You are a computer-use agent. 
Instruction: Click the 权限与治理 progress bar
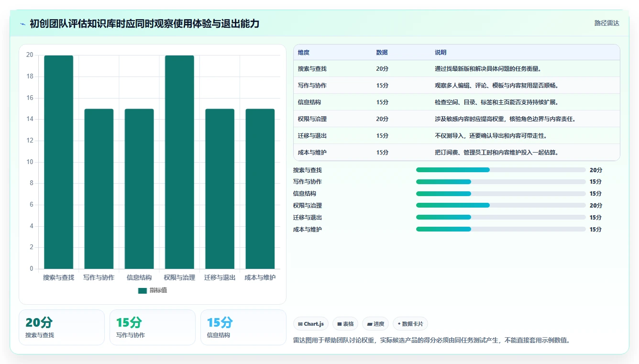pos(501,206)
